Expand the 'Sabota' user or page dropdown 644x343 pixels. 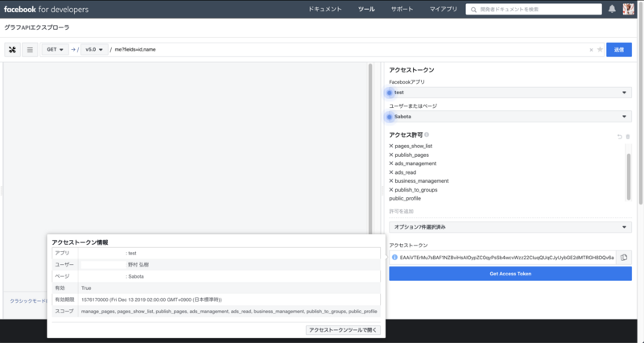(x=510, y=117)
